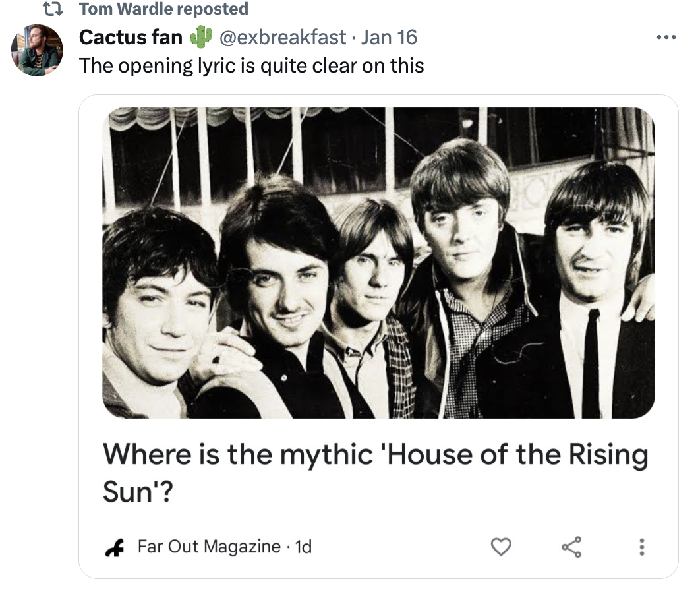
Task: Click the "Far Out Magazine" source name
Action: point(209,547)
